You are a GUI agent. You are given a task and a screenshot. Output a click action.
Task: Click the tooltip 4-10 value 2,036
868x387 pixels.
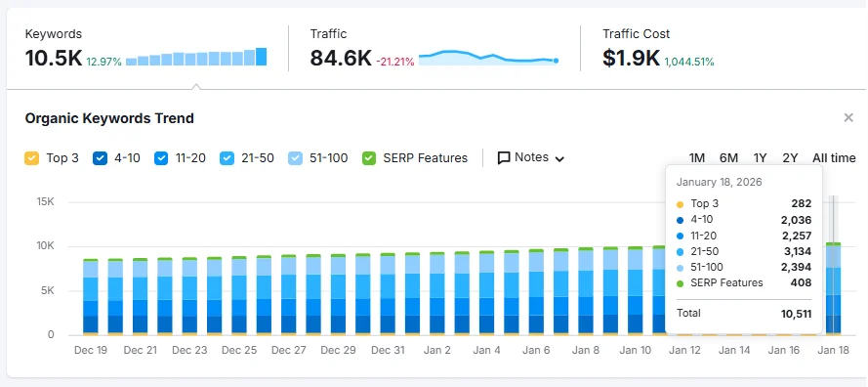[797, 220]
